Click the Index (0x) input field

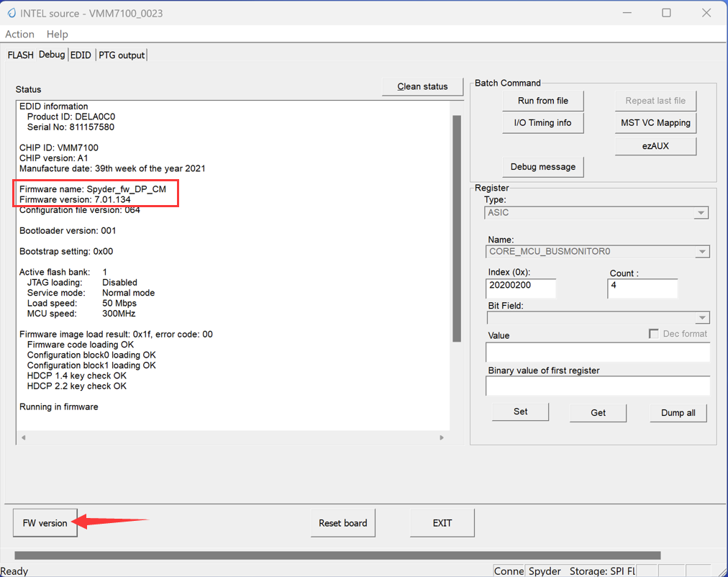pyautogui.click(x=521, y=288)
